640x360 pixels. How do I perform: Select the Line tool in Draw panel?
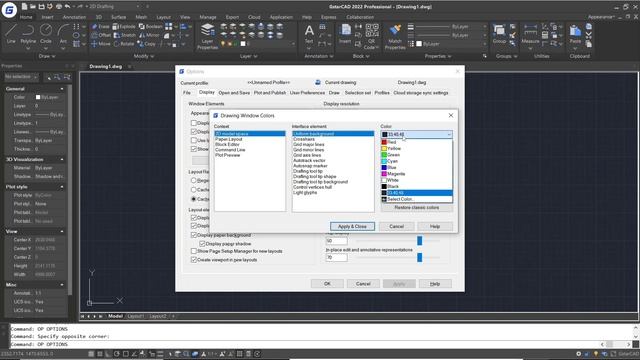tap(11, 33)
